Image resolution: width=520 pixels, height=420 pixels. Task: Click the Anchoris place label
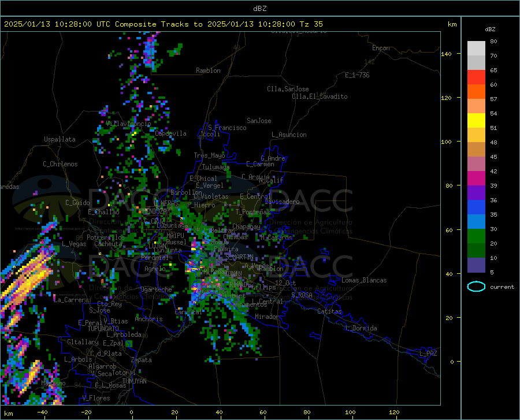(x=148, y=319)
